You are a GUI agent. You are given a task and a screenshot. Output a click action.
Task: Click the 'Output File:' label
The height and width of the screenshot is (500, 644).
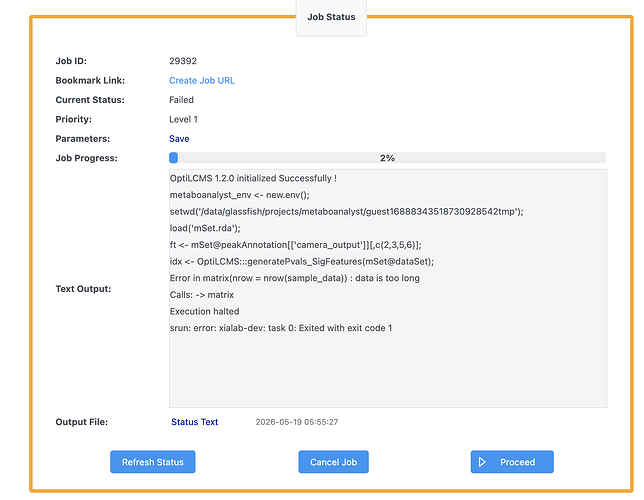point(81,422)
